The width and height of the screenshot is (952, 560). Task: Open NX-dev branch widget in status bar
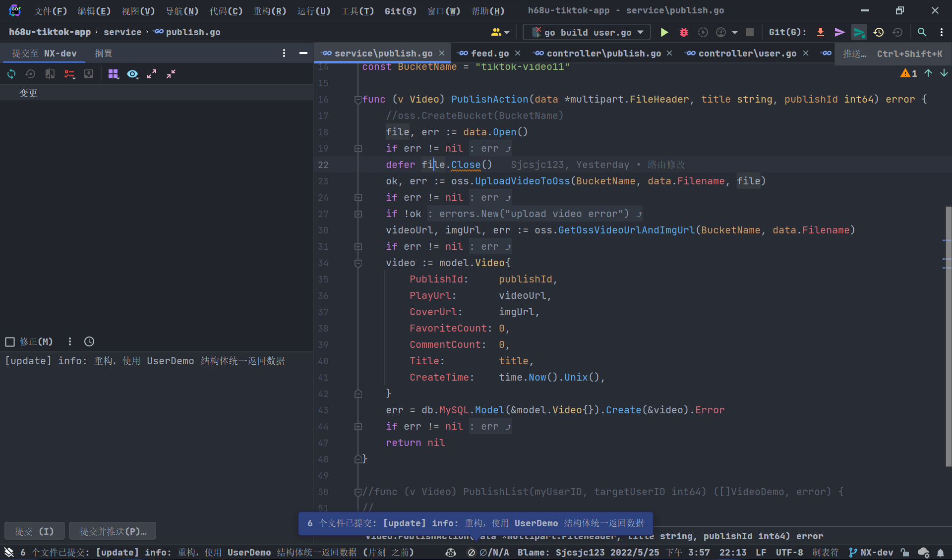871,552
